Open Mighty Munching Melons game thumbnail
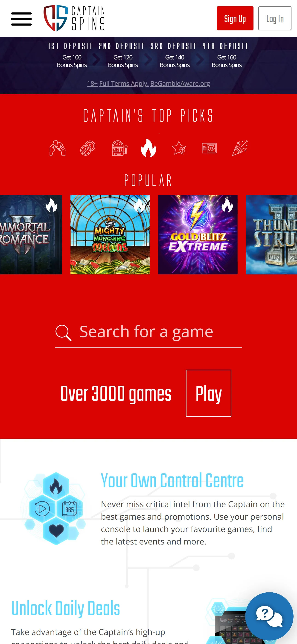 [x=110, y=234]
